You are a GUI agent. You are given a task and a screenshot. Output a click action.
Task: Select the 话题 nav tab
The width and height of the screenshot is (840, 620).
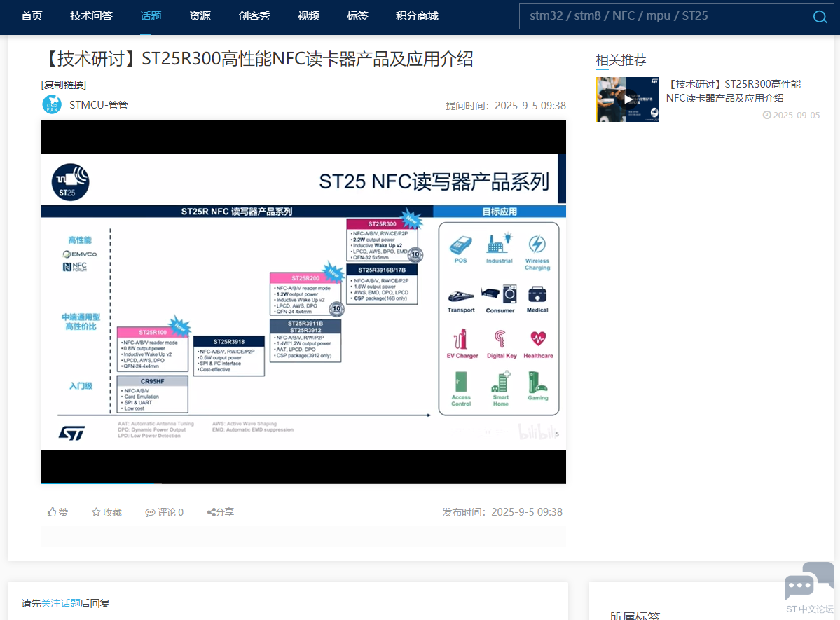point(151,16)
